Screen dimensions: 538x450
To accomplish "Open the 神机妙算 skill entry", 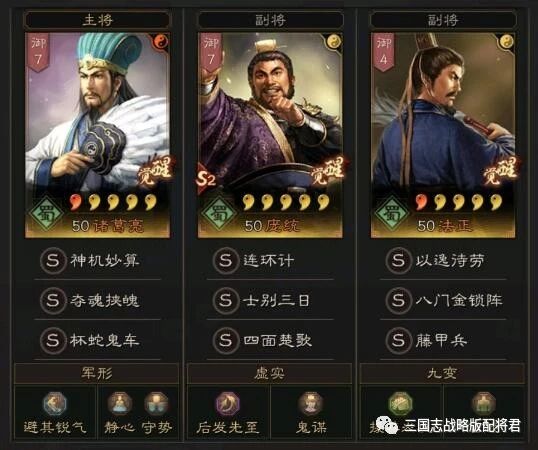I will coord(97,261).
